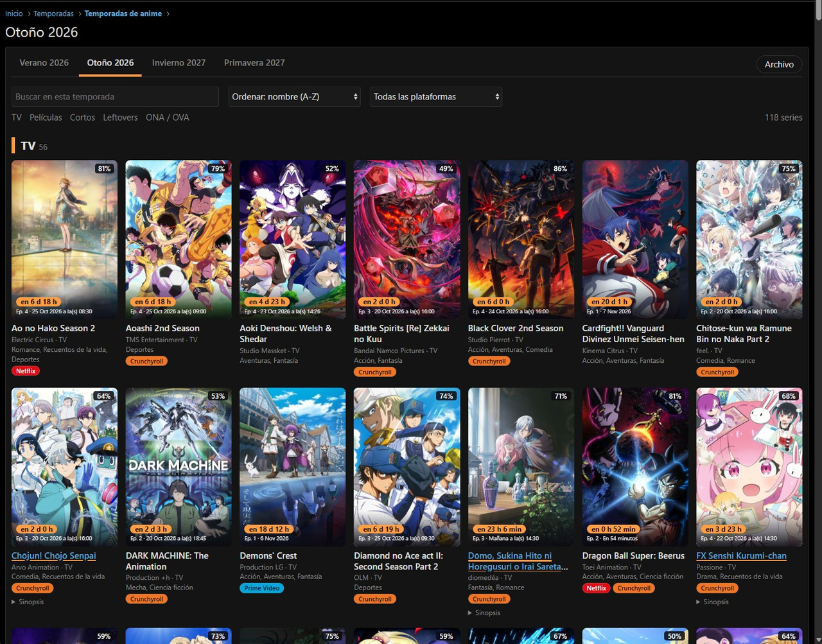Viewport: 822px width, 644px height.
Task: Switch to the Verano 2026 tab
Action: [44, 63]
